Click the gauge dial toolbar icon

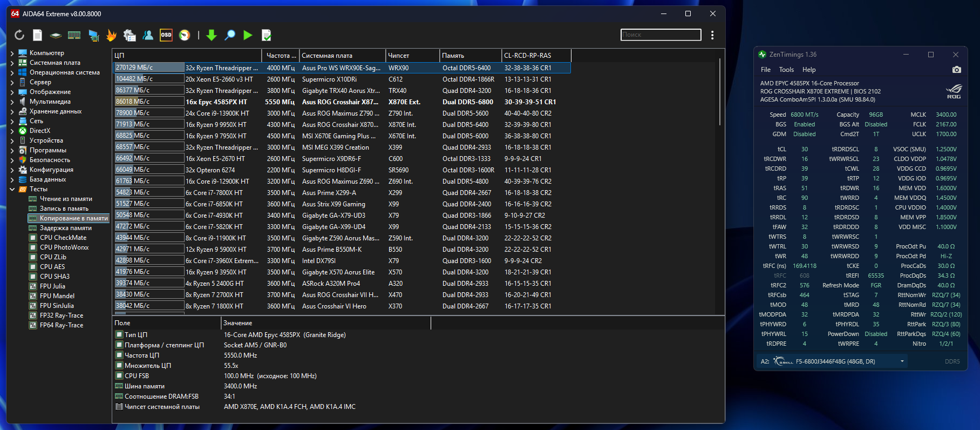[x=185, y=35]
